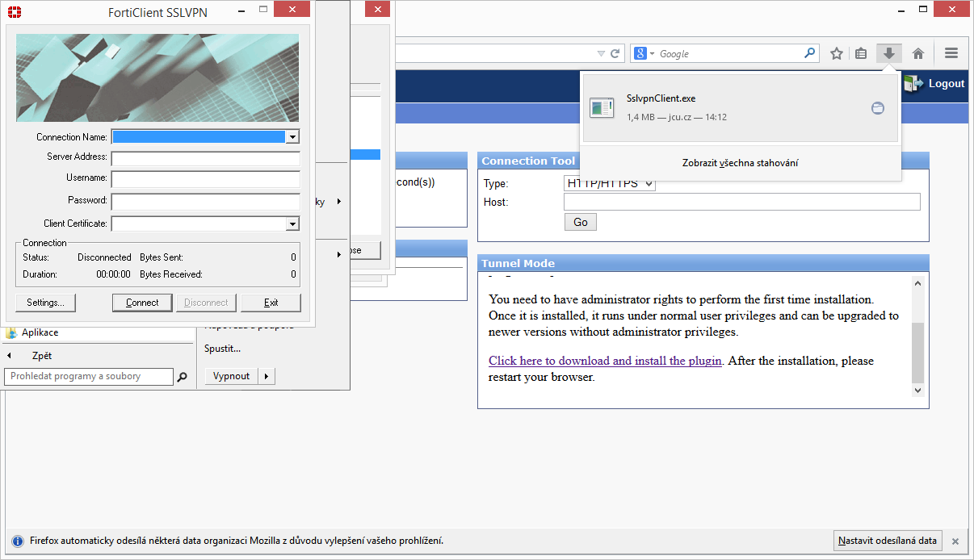Viewport: 974px width, 560px height.
Task: Click Nastavit odesílaná data button
Action: (x=887, y=541)
